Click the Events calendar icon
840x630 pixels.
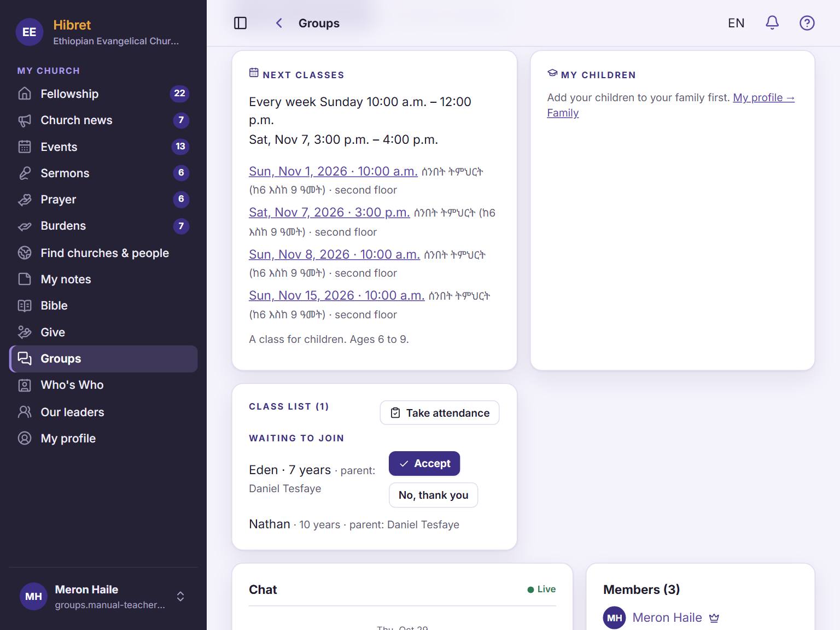[25, 147]
